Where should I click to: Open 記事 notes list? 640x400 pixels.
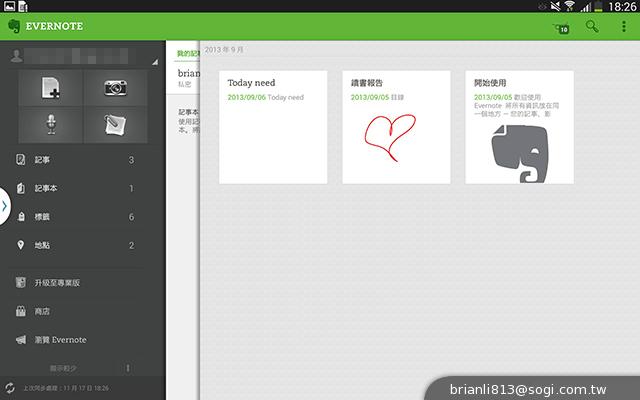tap(76, 160)
